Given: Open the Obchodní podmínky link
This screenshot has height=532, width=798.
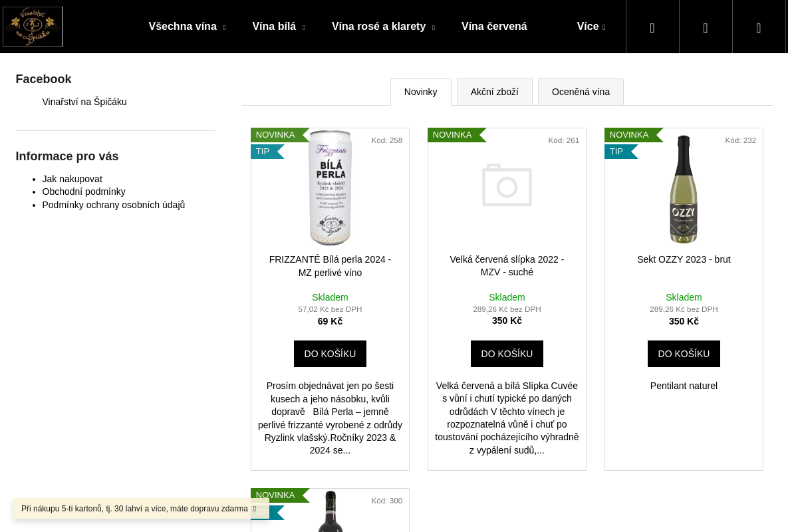Looking at the screenshot, I should click(x=84, y=192).
